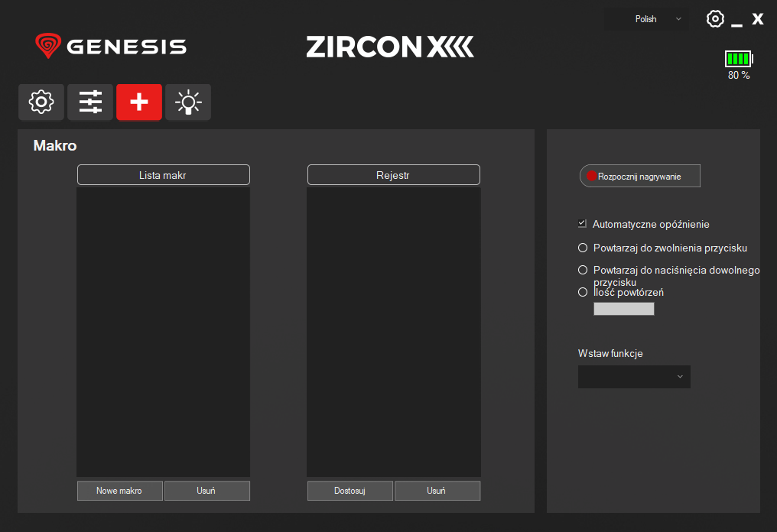Click the Rejestr header
777x532 pixels.
point(393,174)
